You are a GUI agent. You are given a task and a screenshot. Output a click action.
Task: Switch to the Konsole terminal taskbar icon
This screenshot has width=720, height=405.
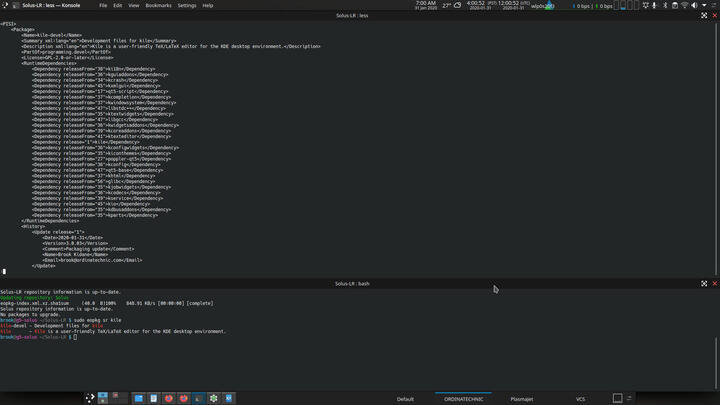point(198,398)
